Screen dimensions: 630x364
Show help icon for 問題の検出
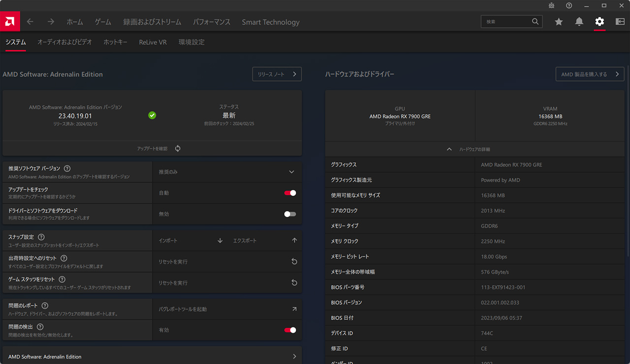point(40,327)
